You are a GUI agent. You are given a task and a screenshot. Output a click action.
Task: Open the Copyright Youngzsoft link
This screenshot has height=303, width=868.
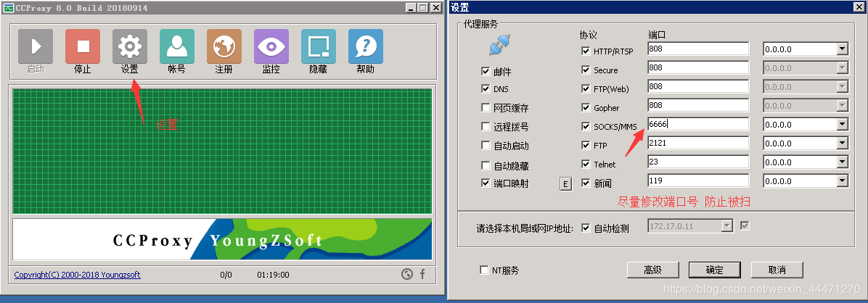point(78,275)
